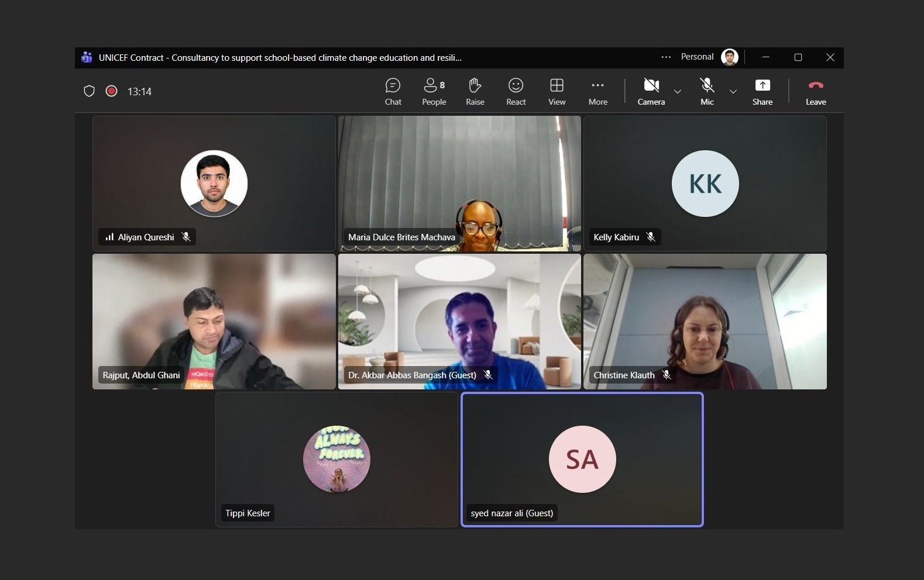Viewport: 924px width, 580px height.
Task: Click the shield privacy icon
Action: click(x=89, y=91)
